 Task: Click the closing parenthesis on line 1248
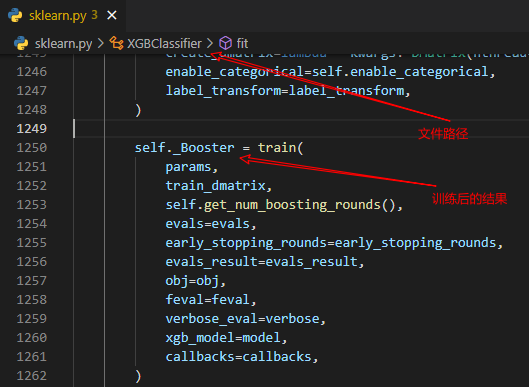pyautogui.click(x=138, y=110)
